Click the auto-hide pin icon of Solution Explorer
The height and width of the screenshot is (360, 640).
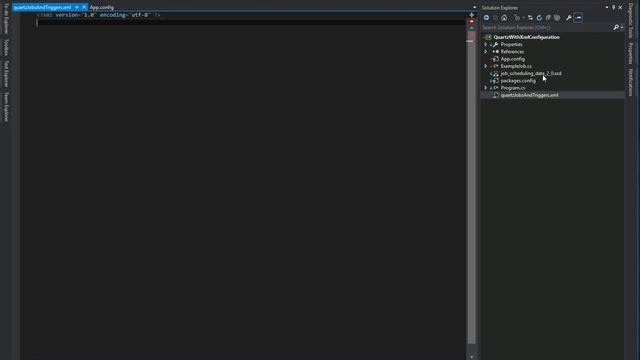click(x=613, y=7)
